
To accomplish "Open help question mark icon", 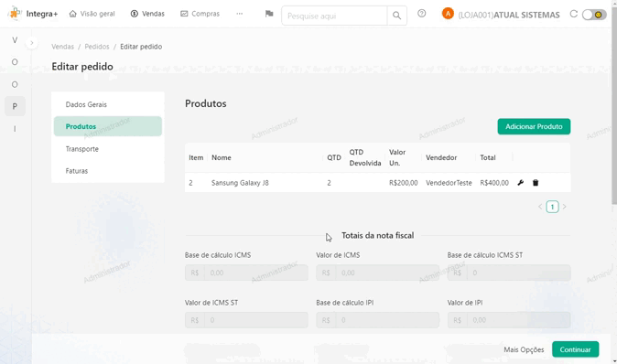I will (421, 14).
